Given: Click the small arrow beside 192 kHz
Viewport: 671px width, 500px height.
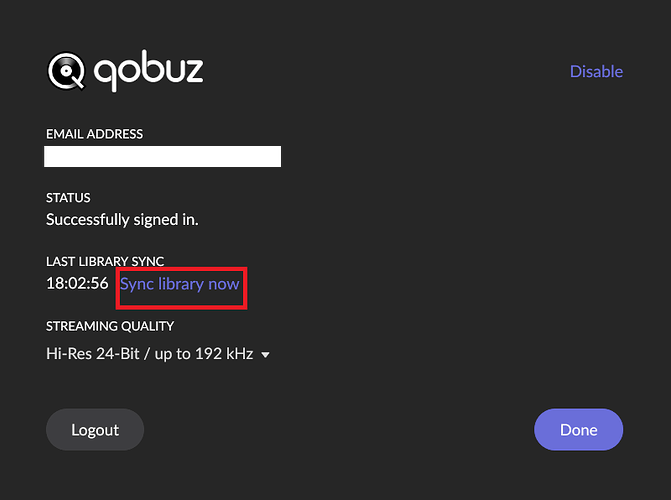Looking at the screenshot, I should 265,355.
